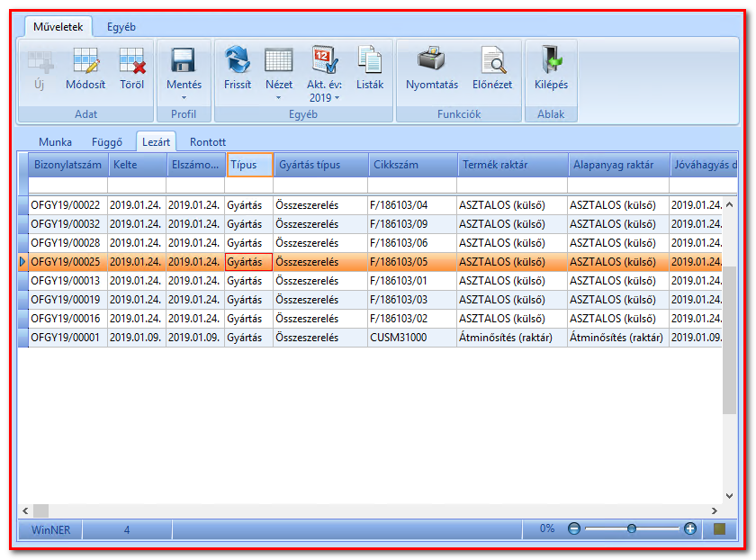756x560 pixels.
Task: Click the filter field under Gyártás típus
Action: (320, 185)
